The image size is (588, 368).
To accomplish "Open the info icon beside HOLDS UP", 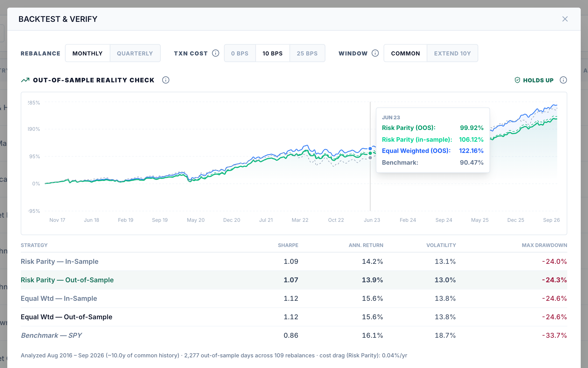I will 563,80.
